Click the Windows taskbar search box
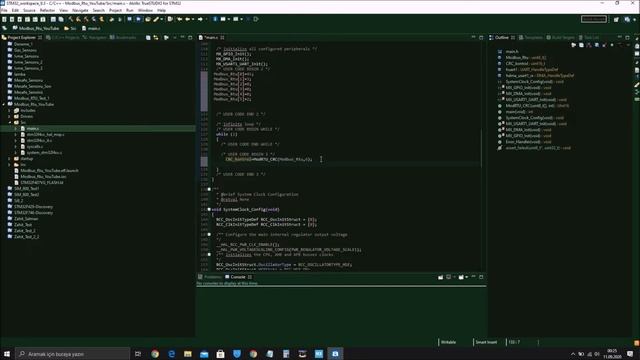Image resolution: width=640 pixels, height=360 pixels. 73,353
